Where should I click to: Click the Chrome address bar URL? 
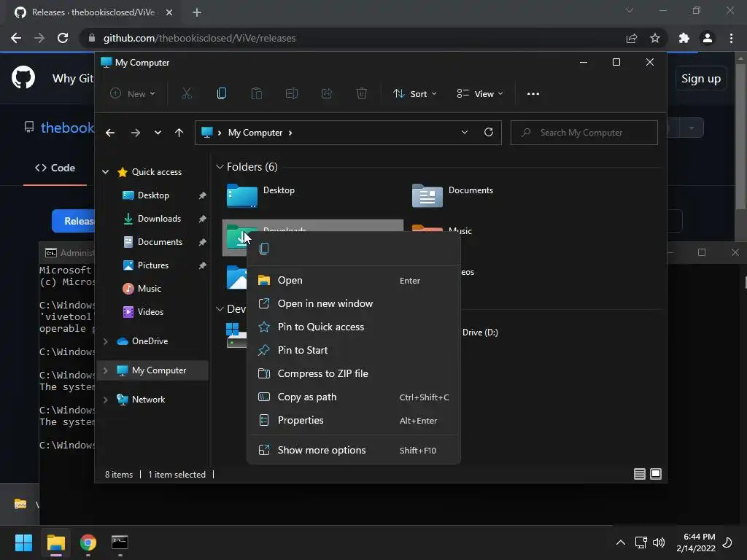coord(199,38)
